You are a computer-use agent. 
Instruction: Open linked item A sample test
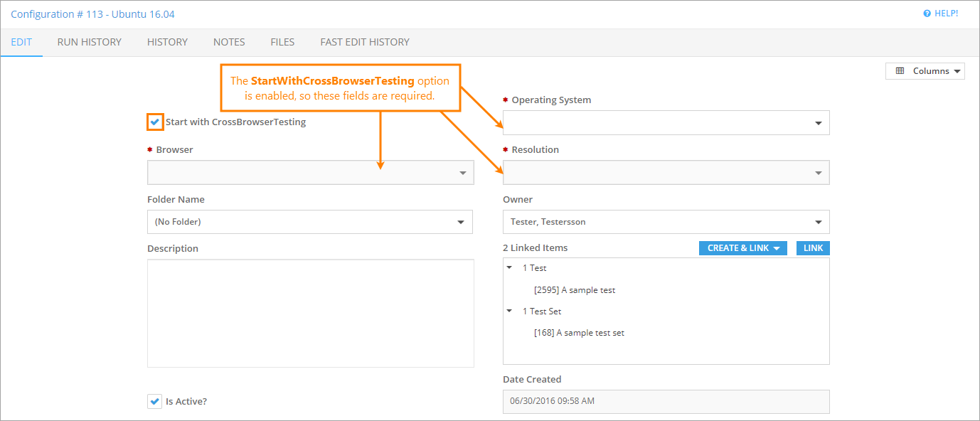click(575, 290)
